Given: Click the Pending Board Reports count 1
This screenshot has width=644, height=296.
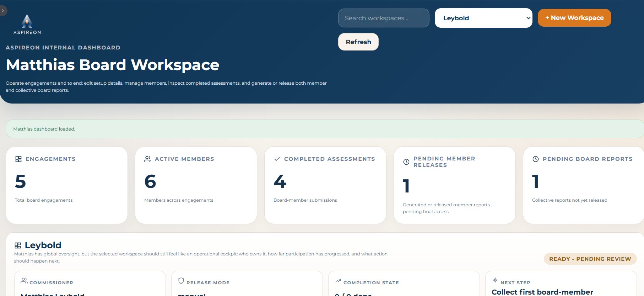Looking at the screenshot, I should pos(536,181).
